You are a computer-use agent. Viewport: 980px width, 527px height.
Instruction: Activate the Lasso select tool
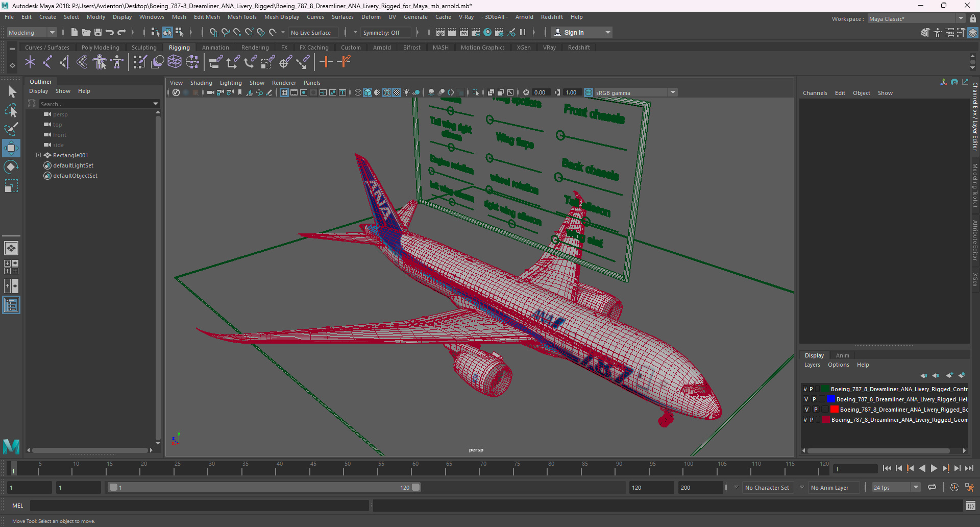click(11, 110)
